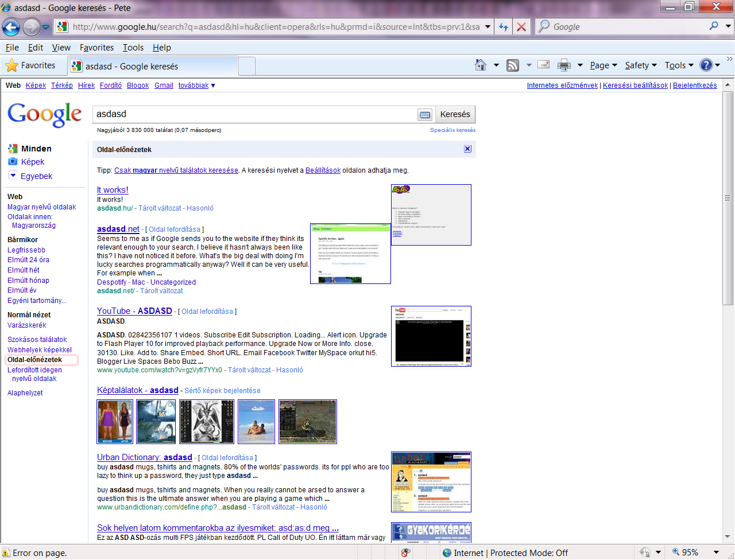Expand the address bar history dropdown
Screen dimensions: 735x560
488,26
